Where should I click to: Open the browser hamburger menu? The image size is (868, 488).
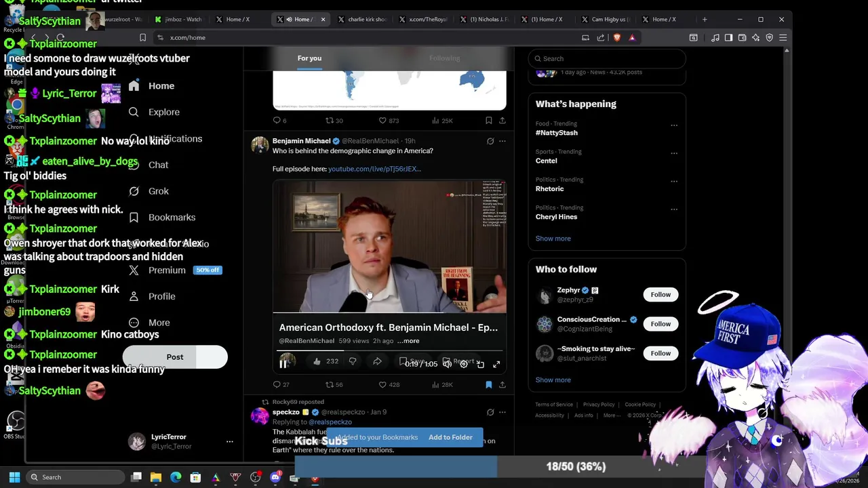click(783, 38)
